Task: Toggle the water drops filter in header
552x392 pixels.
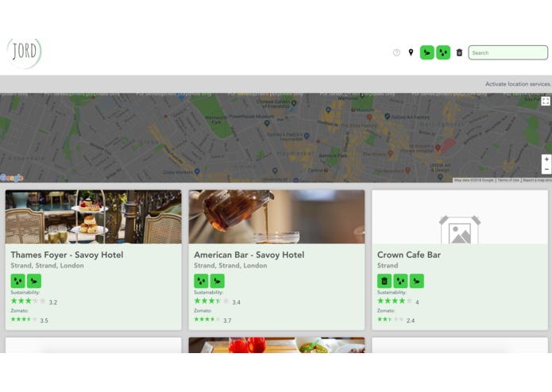Action: (x=443, y=52)
